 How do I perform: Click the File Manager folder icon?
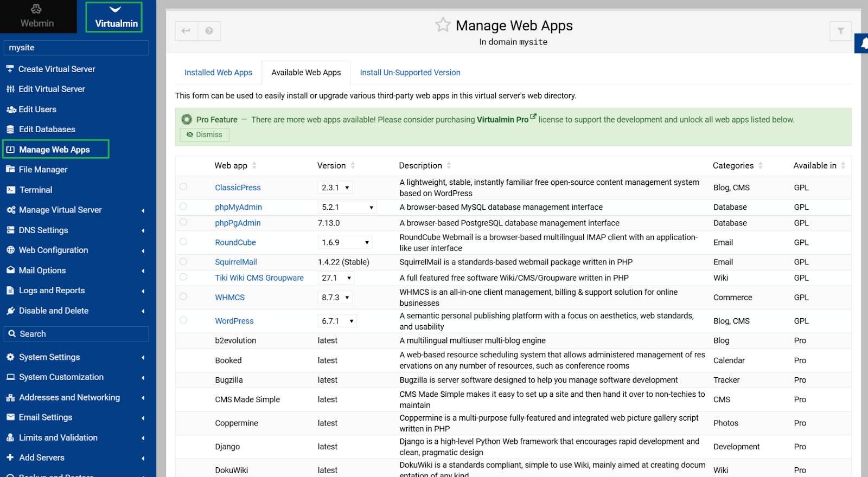[x=10, y=169]
